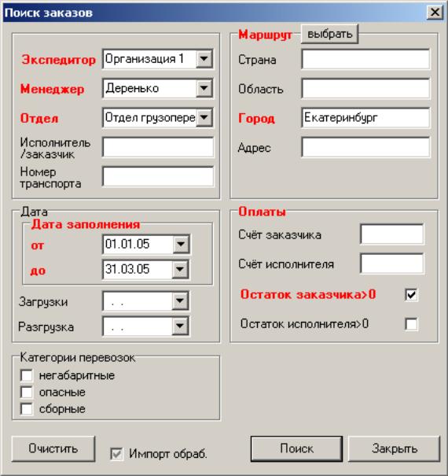Screen dimensions: 448x476
Task: Click the выбрать route button
Action: (x=329, y=34)
